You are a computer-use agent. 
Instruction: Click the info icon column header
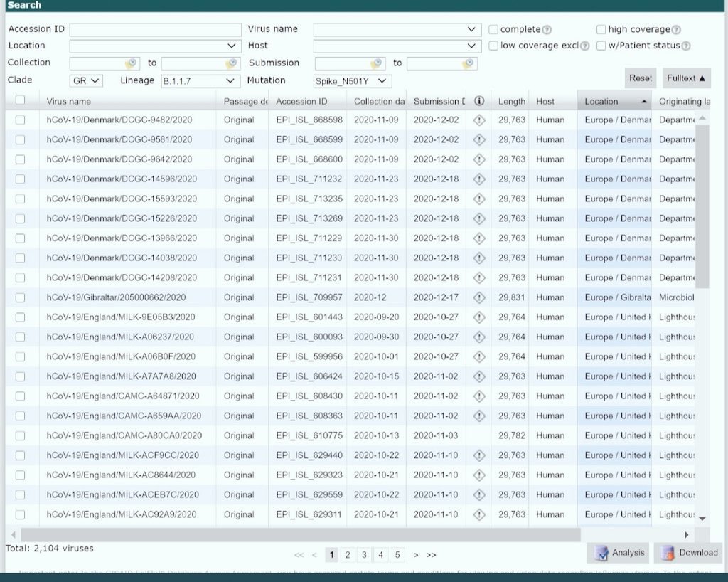(x=479, y=101)
